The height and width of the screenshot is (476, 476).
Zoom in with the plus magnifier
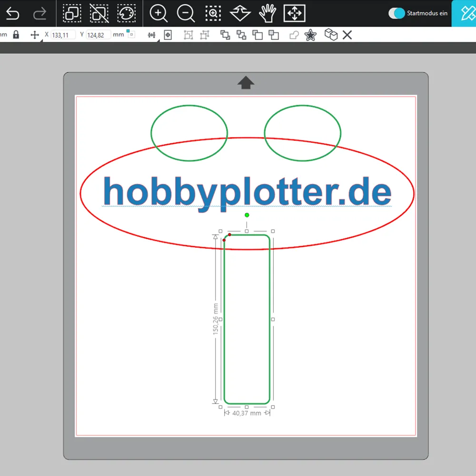[159, 14]
